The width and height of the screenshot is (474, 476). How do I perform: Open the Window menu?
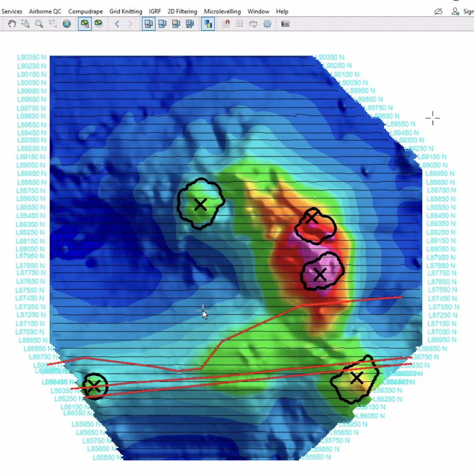(x=259, y=11)
